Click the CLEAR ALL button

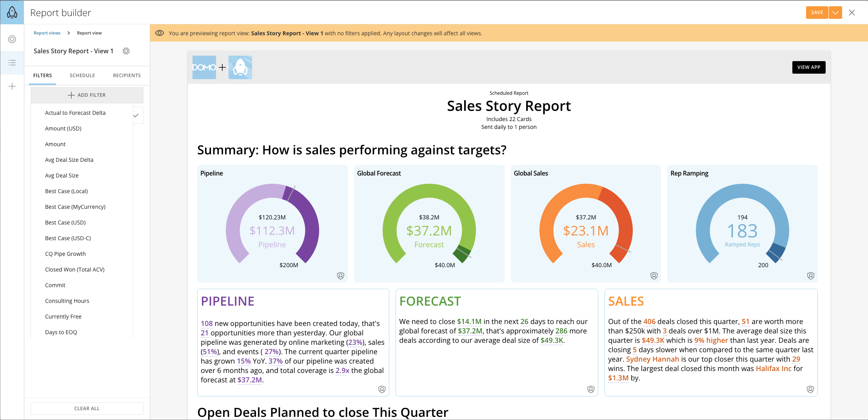click(x=87, y=408)
